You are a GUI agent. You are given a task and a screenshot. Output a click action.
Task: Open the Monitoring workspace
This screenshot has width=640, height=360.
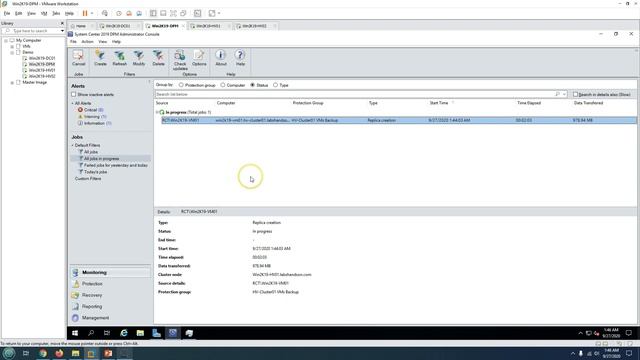click(110, 272)
